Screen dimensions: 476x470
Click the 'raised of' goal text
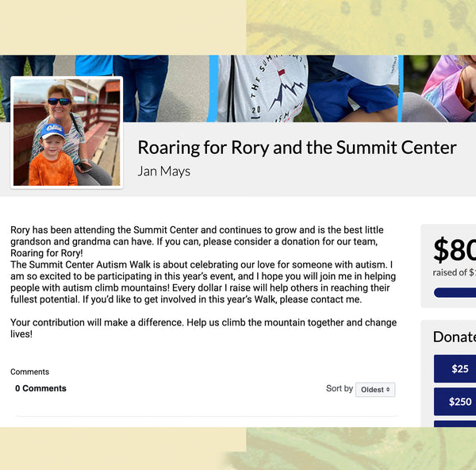pyautogui.click(x=454, y=272)
